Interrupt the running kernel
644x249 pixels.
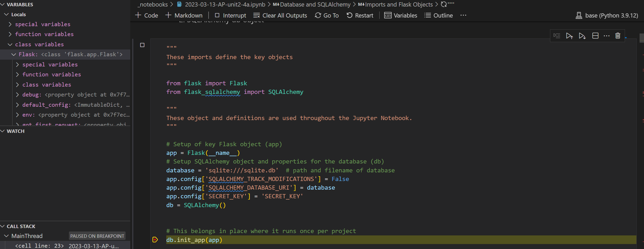coord(231,15)
